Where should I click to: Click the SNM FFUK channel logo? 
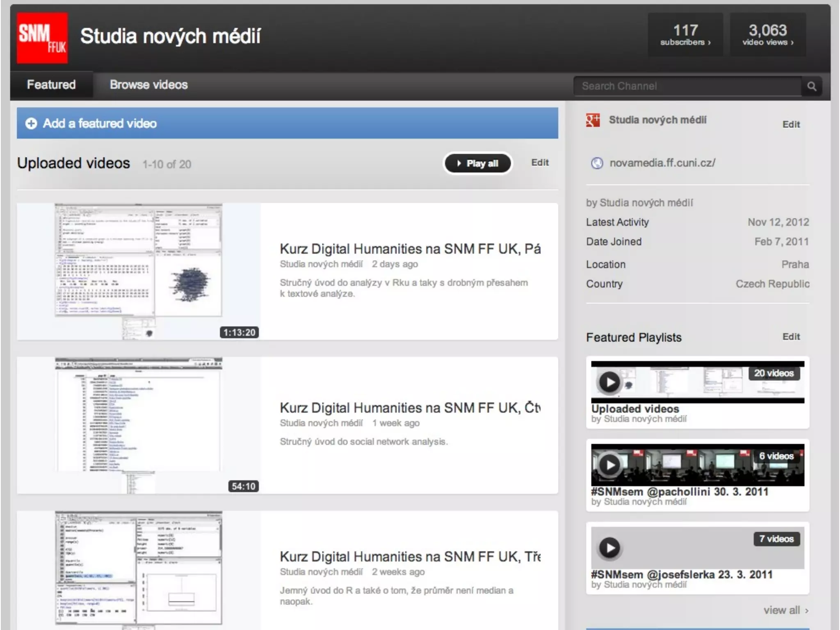pos(42,38)
